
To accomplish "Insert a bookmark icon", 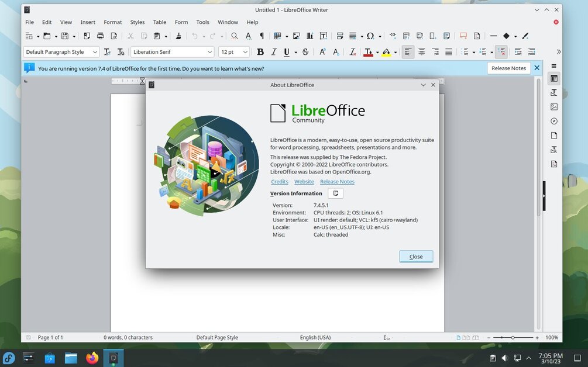I will pyautogui.click(x=433, y=36).
